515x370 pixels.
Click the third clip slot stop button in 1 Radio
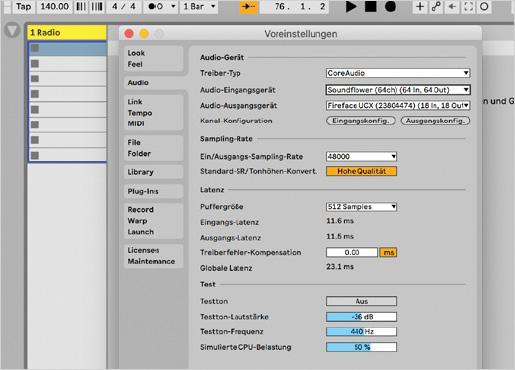click(x=35, y=79)
